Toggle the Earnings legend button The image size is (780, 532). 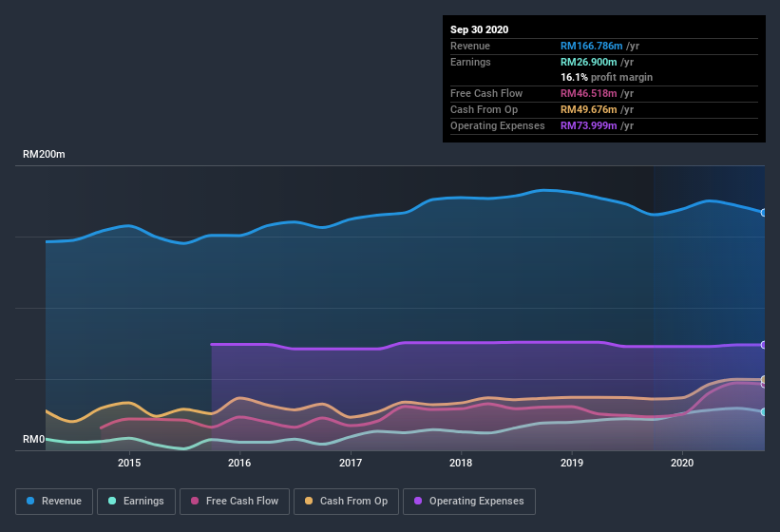136,502
